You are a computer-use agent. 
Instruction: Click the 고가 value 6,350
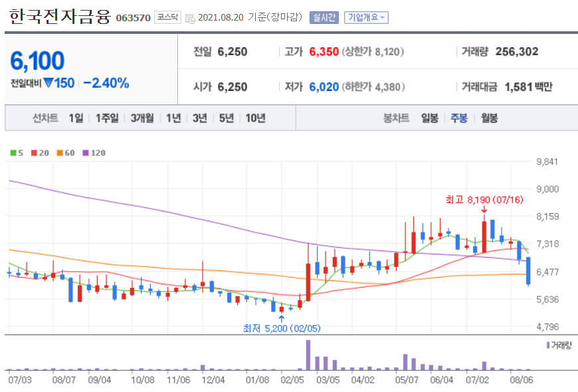[324, 52]
